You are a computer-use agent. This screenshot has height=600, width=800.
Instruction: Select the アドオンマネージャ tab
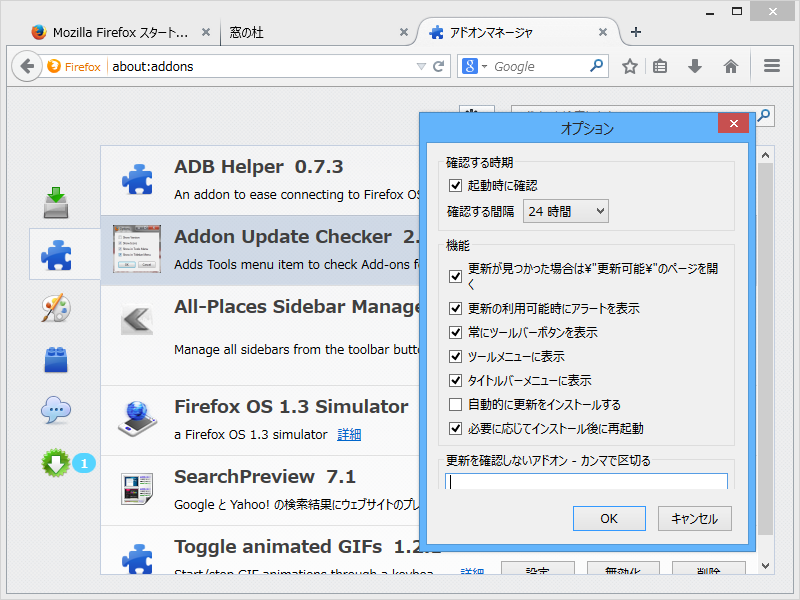click(490, 33)
